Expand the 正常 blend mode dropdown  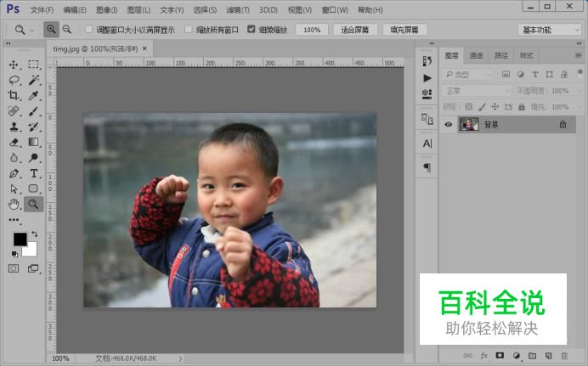coord(476,91)
